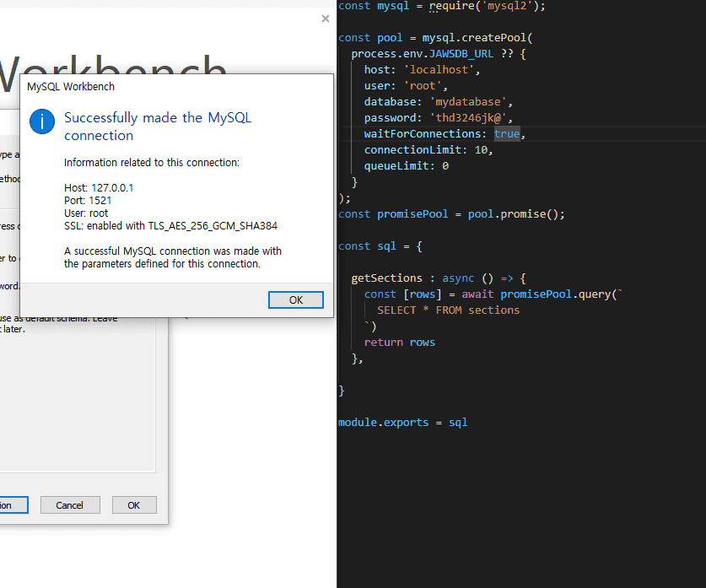Click the host 'localhost' value in code

pos(439,70)
